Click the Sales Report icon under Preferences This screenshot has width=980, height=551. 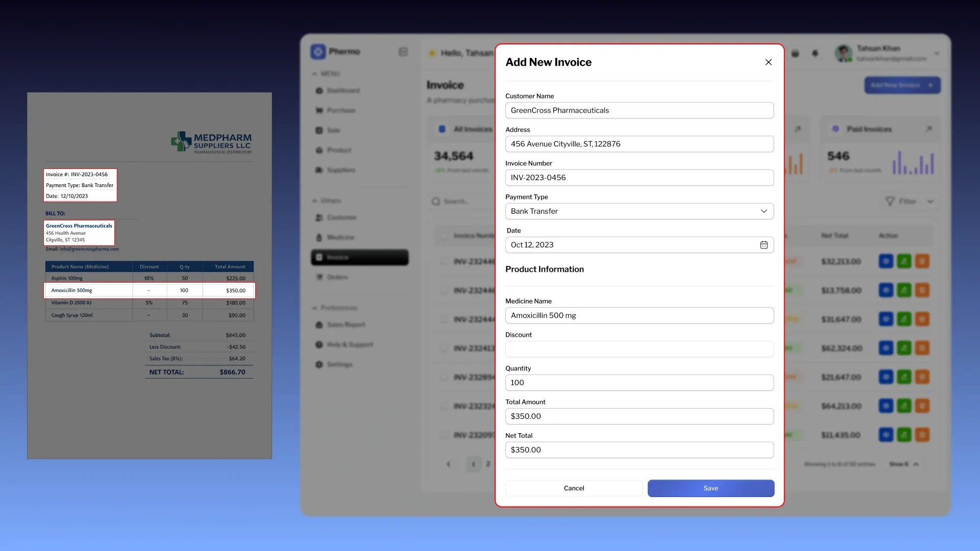[x=318, y=324]
